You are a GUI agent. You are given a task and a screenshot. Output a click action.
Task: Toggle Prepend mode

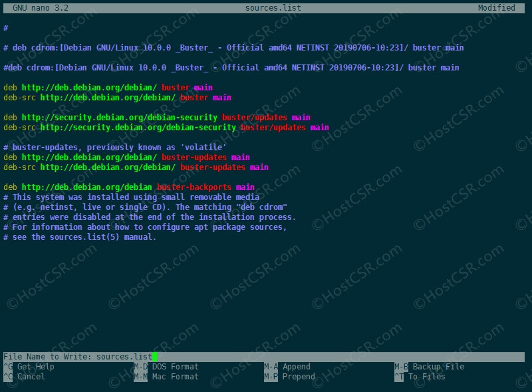pos(290,377)
